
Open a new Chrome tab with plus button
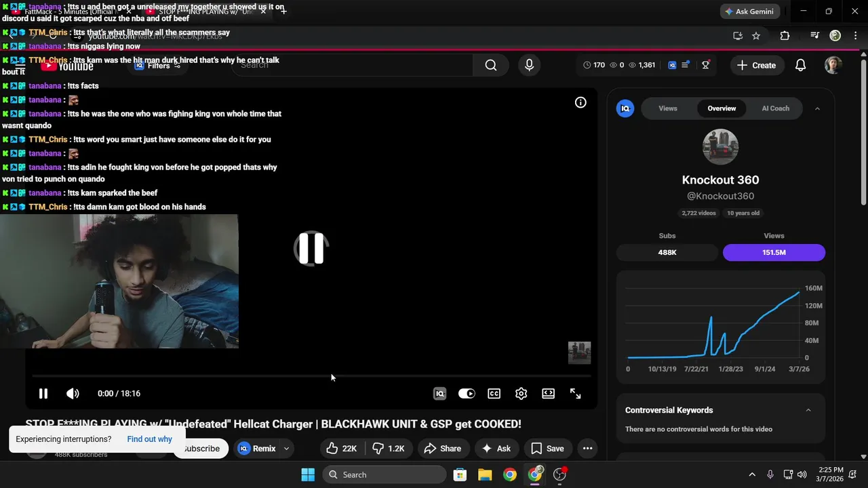coord(283,11)
